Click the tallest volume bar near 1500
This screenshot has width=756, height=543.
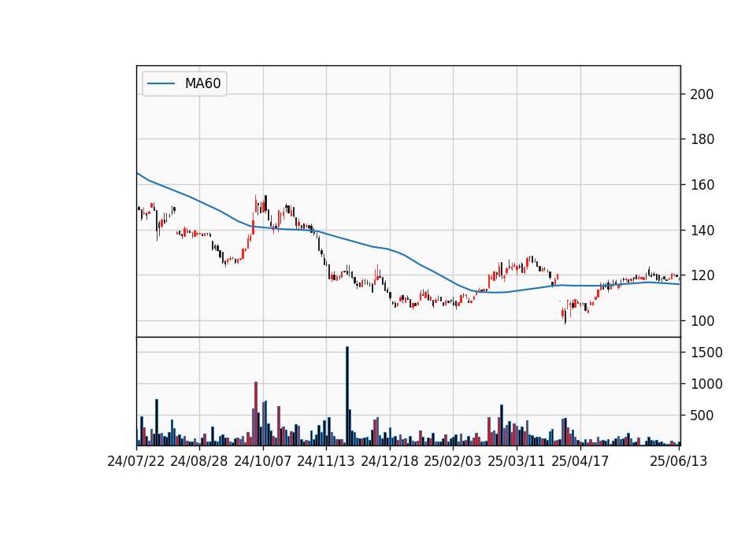(347, 396)
